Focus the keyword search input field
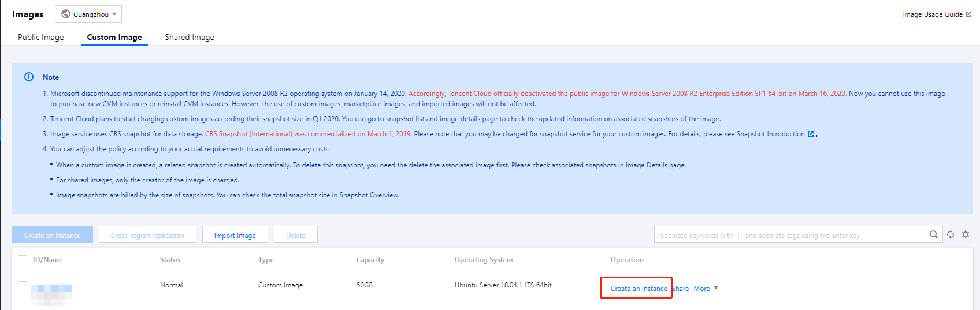Viewport: 980px width, 310px height. (789, 235)
